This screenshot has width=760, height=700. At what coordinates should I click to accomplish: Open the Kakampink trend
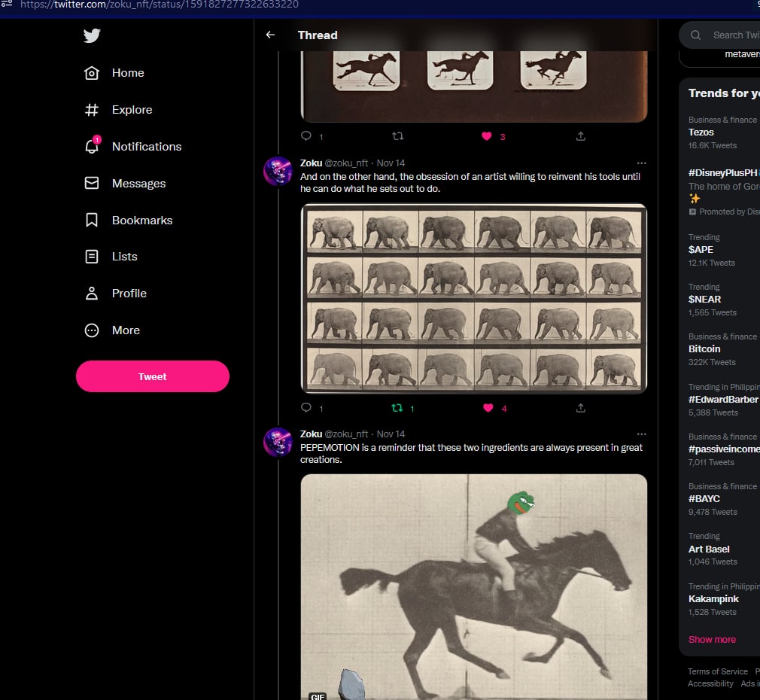click(x=713, y=598)
